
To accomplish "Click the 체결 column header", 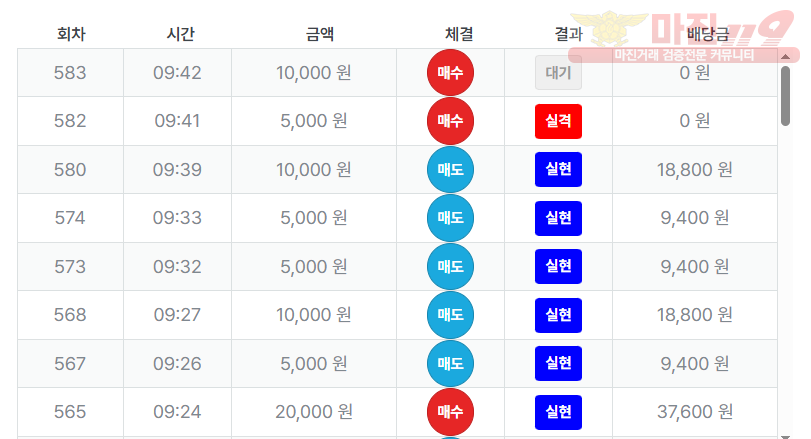I will [459, 34].
